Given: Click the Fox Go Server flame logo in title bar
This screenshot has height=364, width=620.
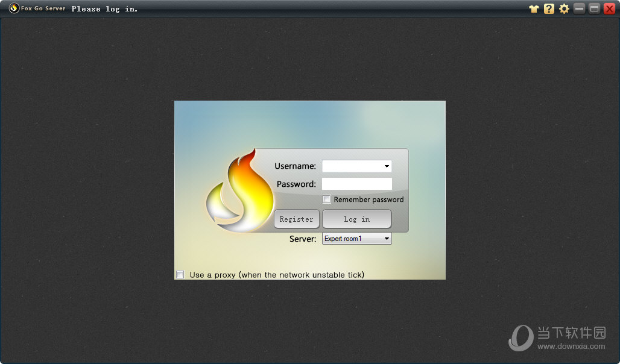Looking at the screenshot, I should point(14,8).
